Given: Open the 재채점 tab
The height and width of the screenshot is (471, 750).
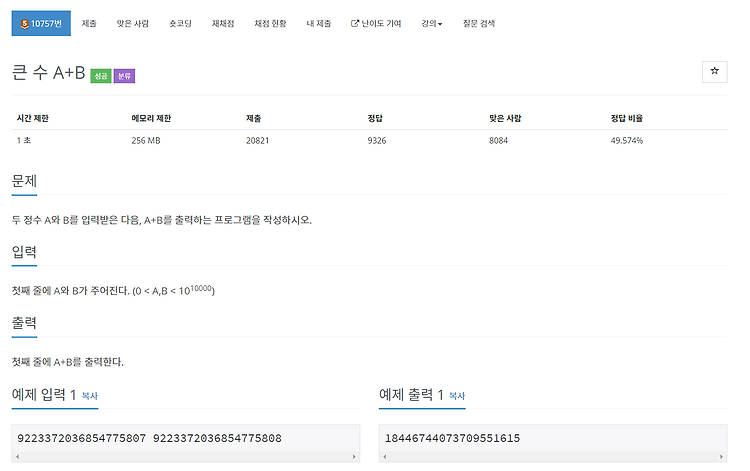Looking at the screenshot, I should (223, 23).
